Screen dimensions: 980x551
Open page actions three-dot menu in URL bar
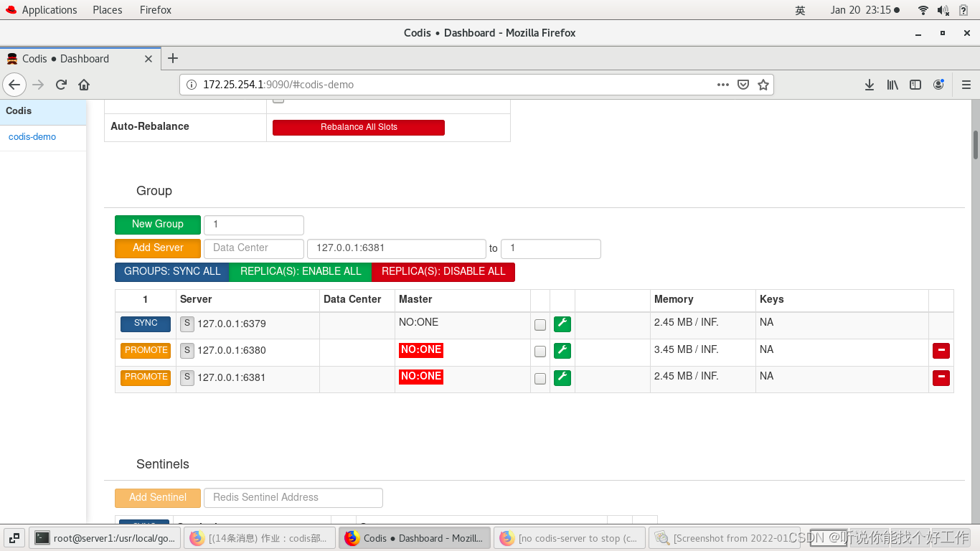click(x=723, y=85)
